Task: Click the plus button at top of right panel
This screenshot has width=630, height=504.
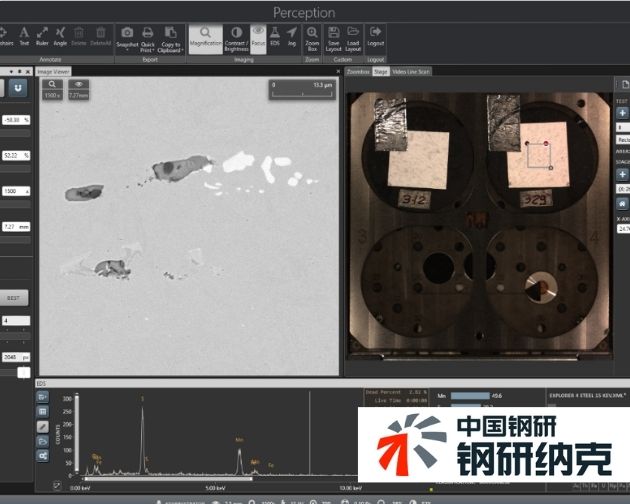Action: [x=622, y=113]
